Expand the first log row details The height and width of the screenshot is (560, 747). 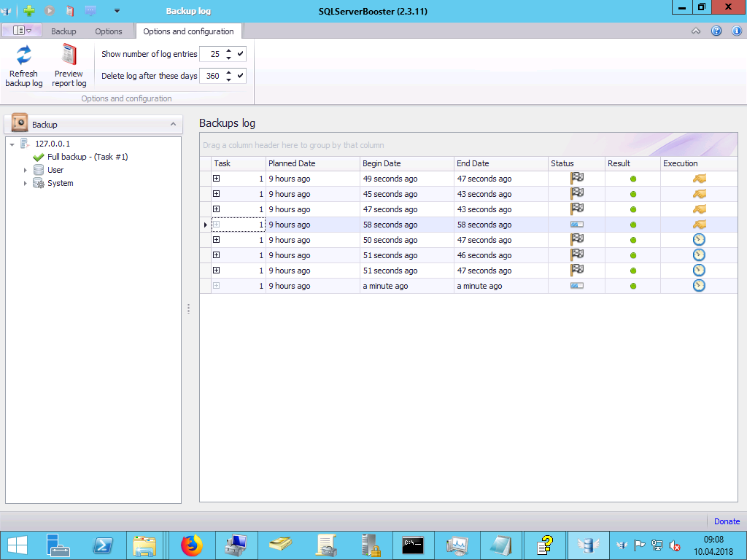(x=216, y=179)
